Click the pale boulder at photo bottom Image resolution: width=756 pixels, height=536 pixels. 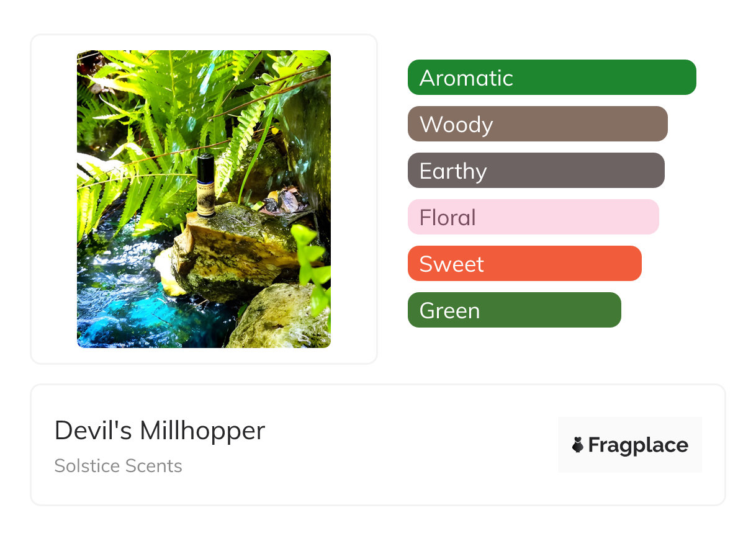(x=279, y=318)
